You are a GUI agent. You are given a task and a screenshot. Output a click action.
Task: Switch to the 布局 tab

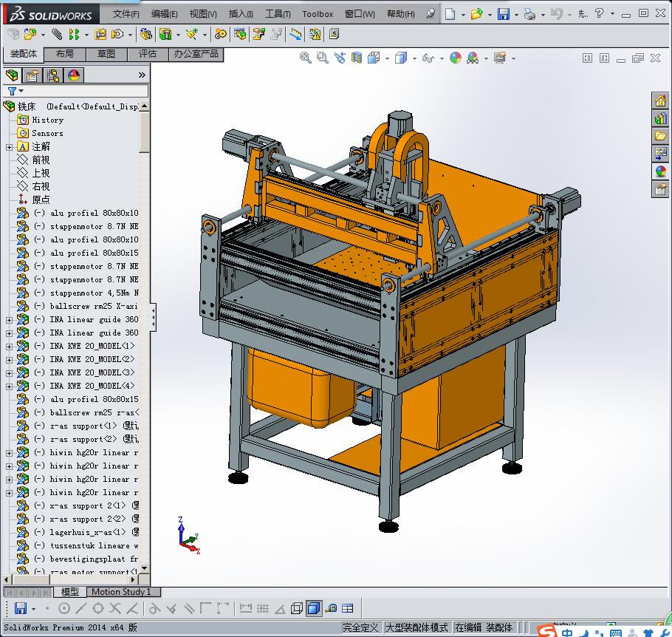click(65, 54)
